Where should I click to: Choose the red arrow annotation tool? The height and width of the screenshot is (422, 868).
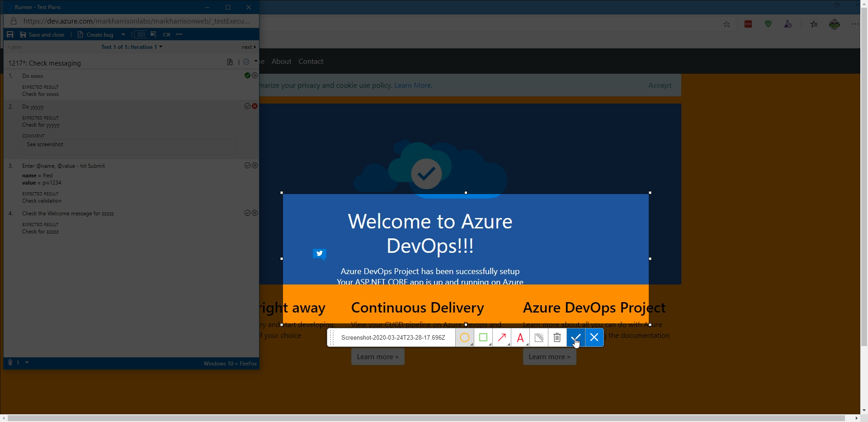pyautogui.click(x=502, y=337)
